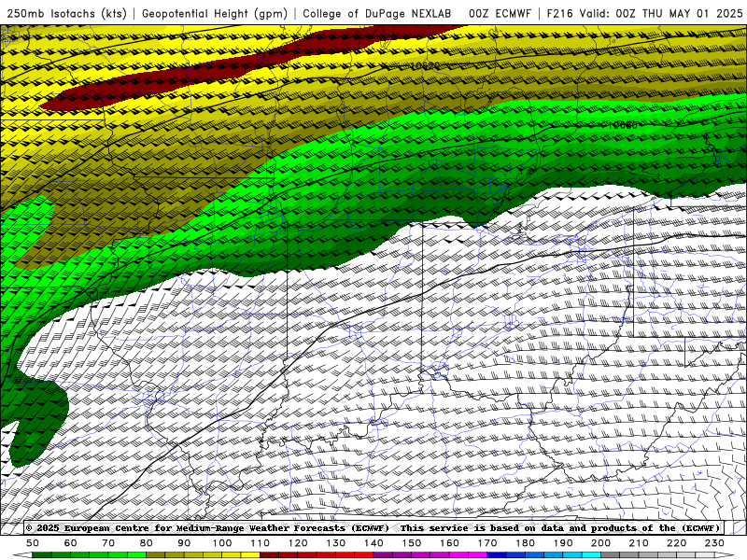The image size is (747, 560).
Task: Click 'College of DuPage NEXLAB' in the header
Action: pos(377,13)
